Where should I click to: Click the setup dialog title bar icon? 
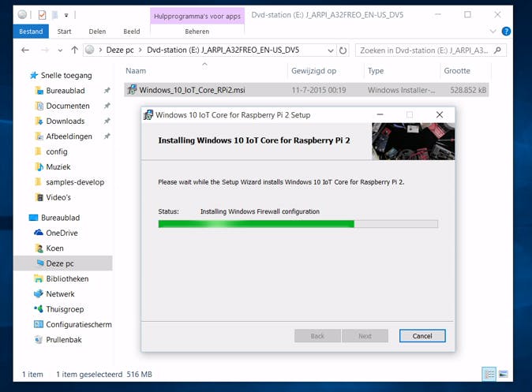click(x=148, y=115)
